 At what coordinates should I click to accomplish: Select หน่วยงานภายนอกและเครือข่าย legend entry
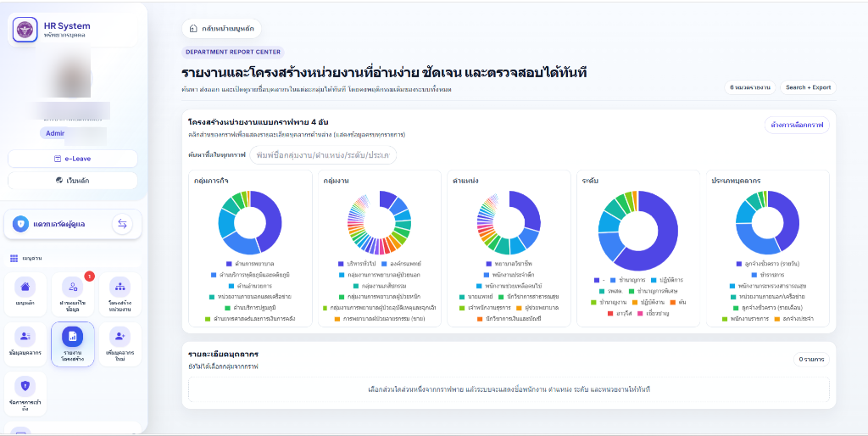click(x=250, y=296)
